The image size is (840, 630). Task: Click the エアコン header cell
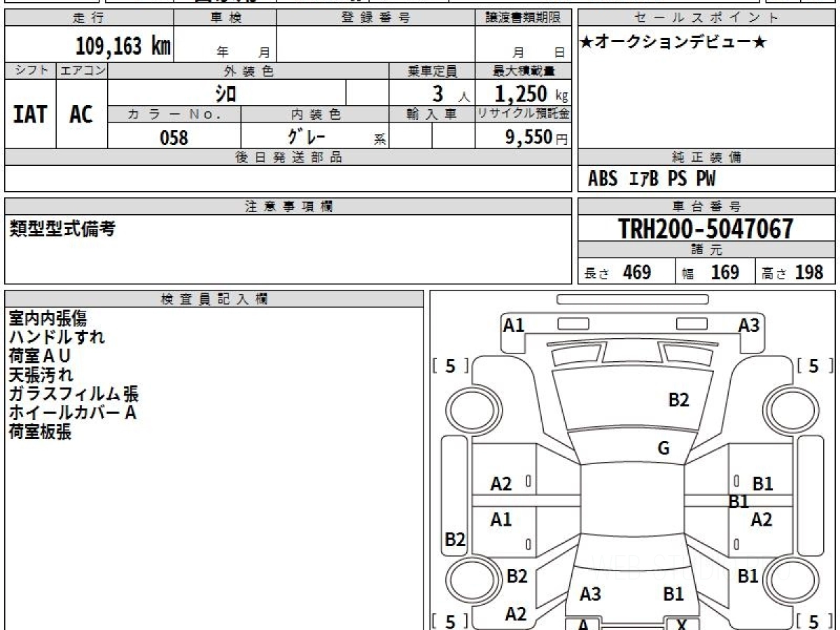[82, 71]
